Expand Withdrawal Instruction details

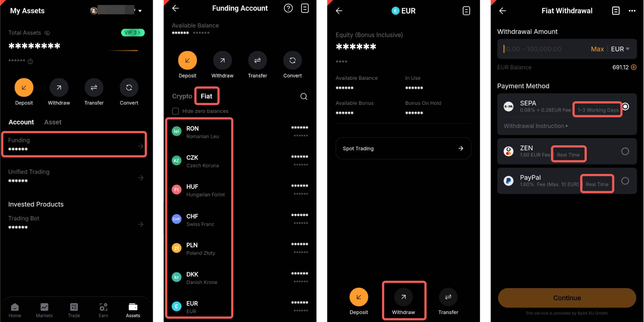[x=536, y=126]
